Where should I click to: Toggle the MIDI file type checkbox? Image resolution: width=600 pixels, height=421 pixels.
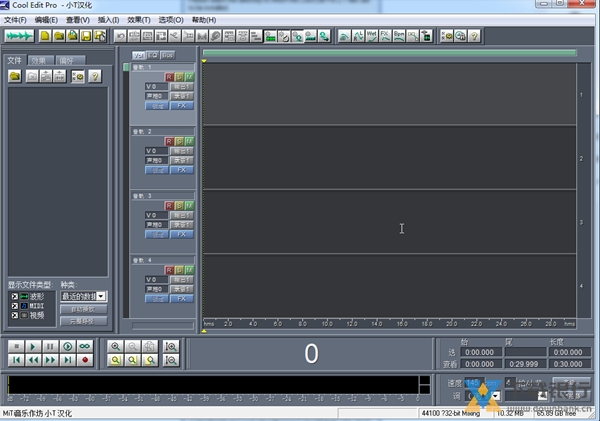point(14,306)
